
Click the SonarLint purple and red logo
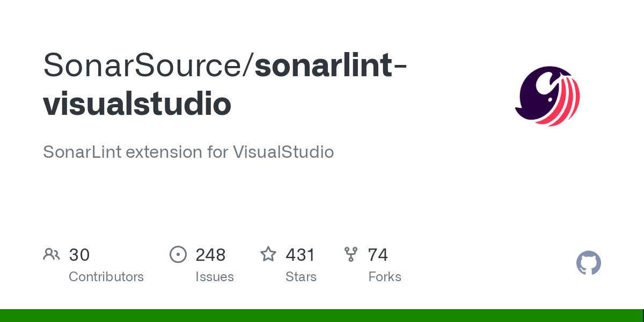coord(547,96)
